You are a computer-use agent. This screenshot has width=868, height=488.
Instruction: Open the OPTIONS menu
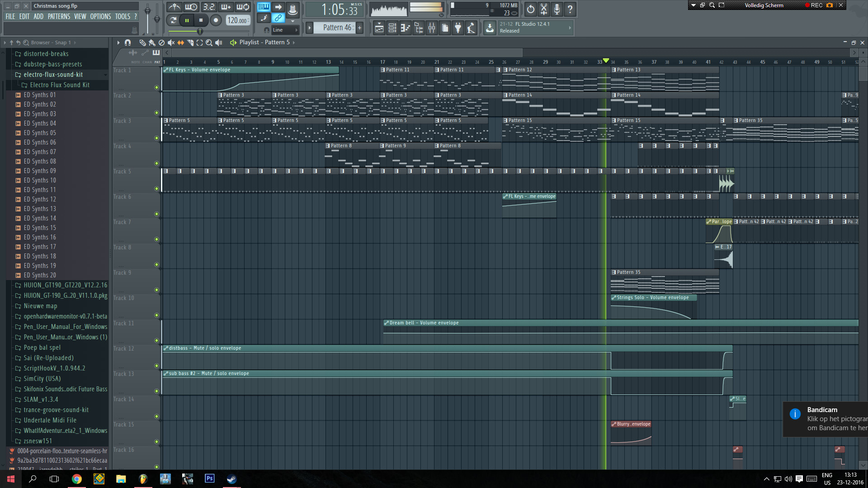tap(100, 16)
